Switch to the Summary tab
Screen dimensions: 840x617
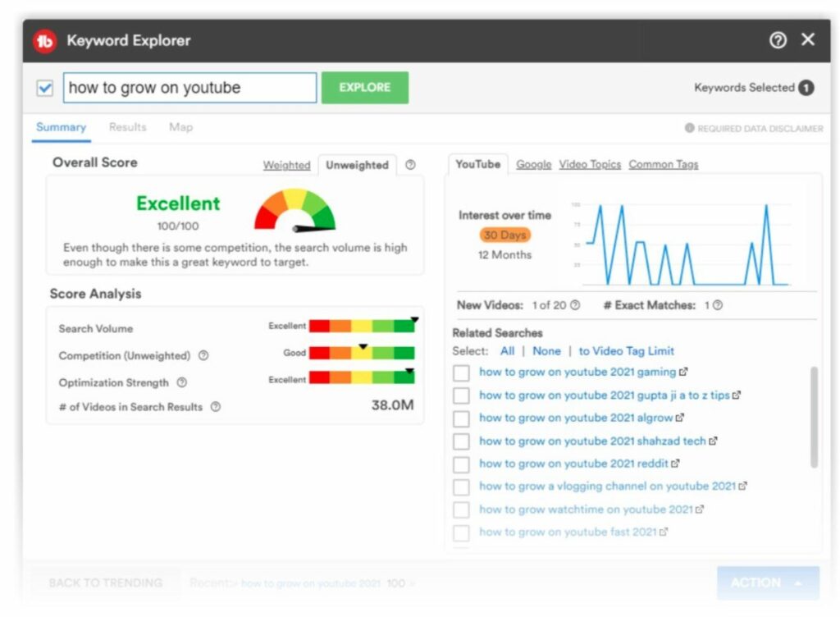61,127
